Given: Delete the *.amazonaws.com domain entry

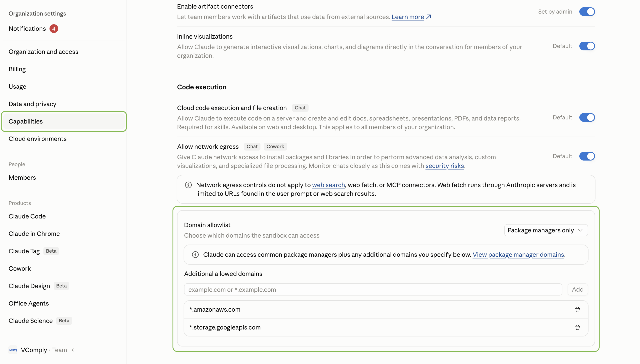Looking at the screenshot, I should point(577,309).
